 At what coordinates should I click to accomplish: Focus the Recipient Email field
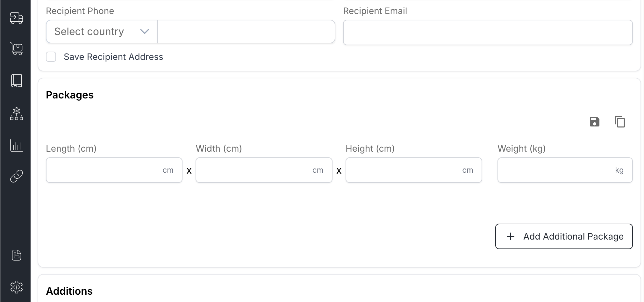(488, 32)
